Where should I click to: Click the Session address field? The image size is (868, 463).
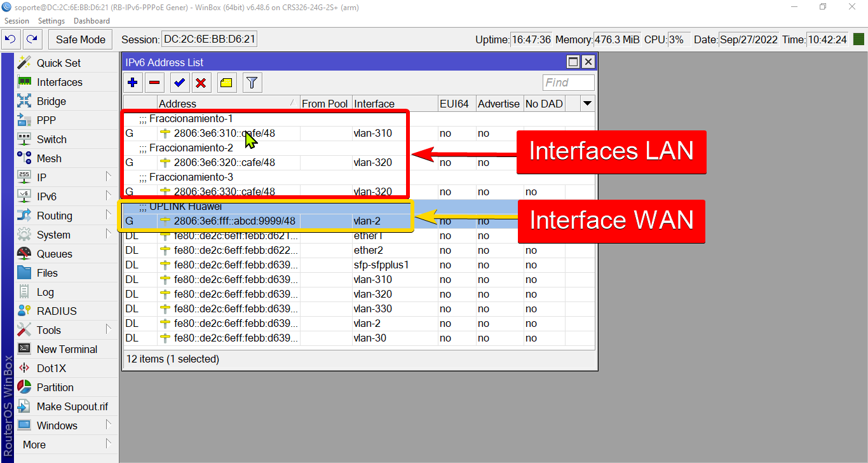point(209,39)
